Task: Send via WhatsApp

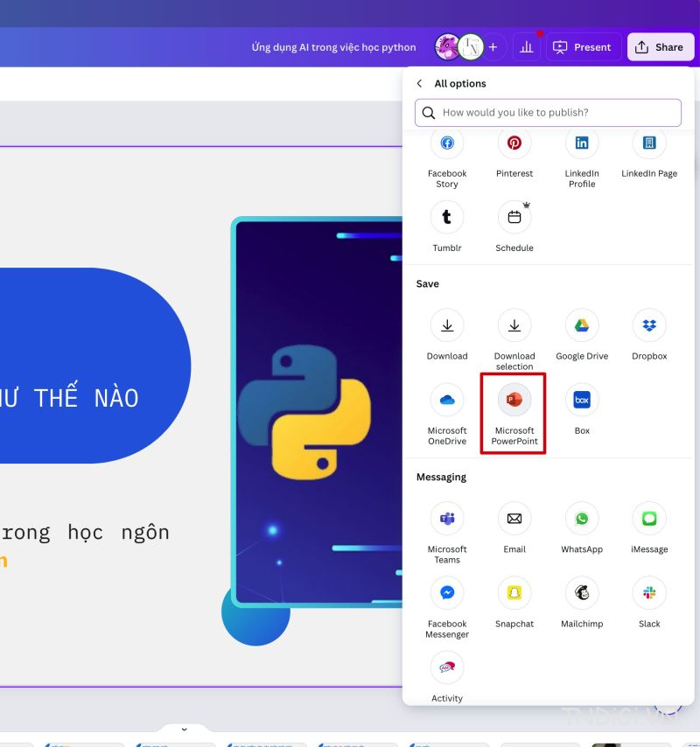Action: point(581,519)
